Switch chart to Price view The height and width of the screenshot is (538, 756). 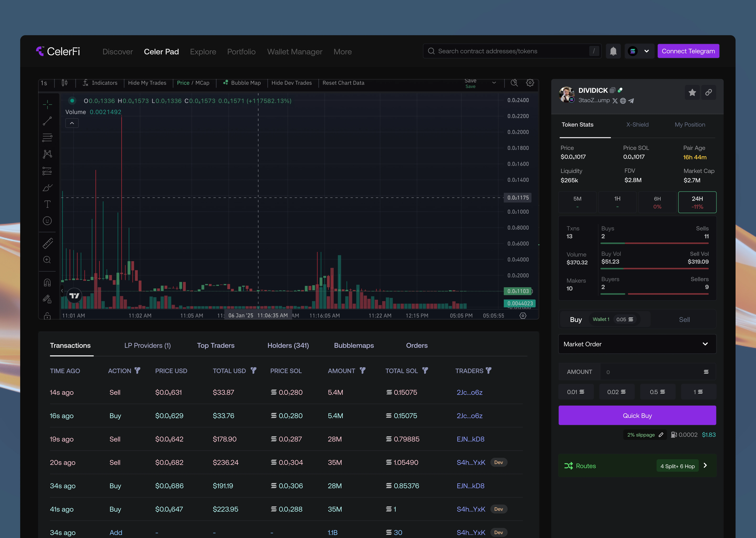(183, 83)
